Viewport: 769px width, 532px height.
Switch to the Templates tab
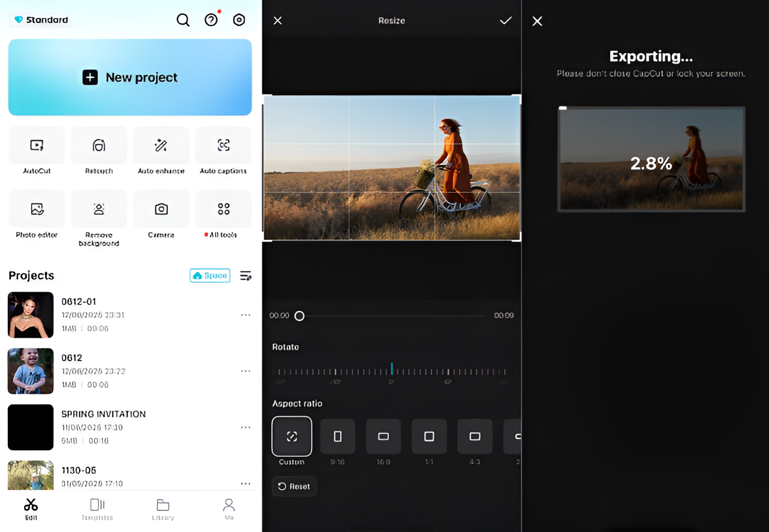97,508
